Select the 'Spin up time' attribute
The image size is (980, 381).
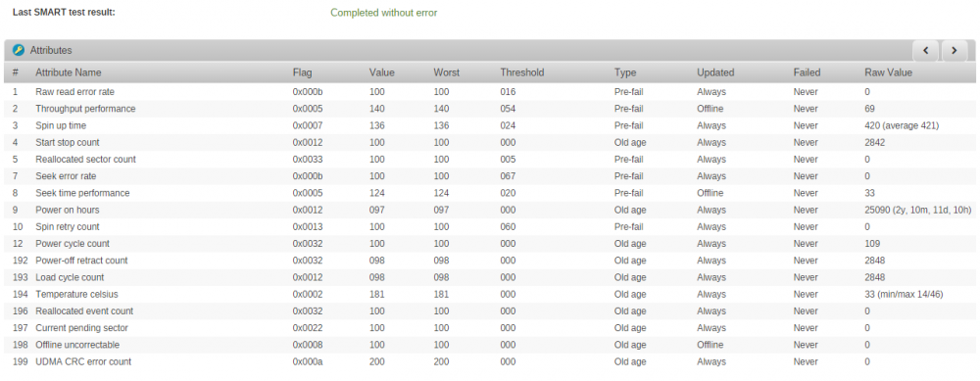point(61,125)
